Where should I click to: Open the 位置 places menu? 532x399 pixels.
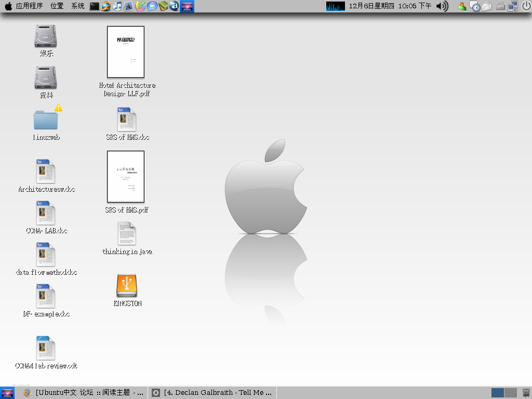[57, 6]
